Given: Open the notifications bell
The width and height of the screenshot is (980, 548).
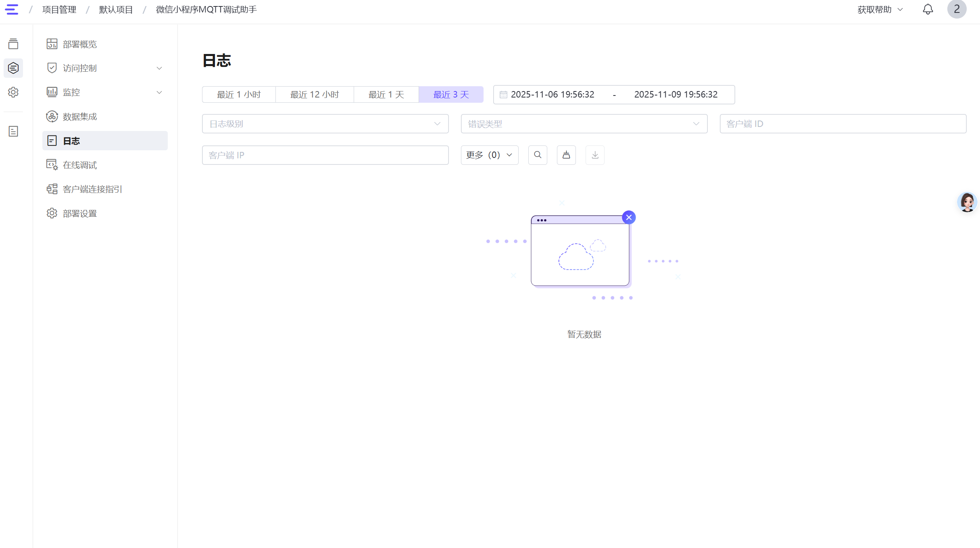Looking at the screenshot, I should [x=928, y=9].
